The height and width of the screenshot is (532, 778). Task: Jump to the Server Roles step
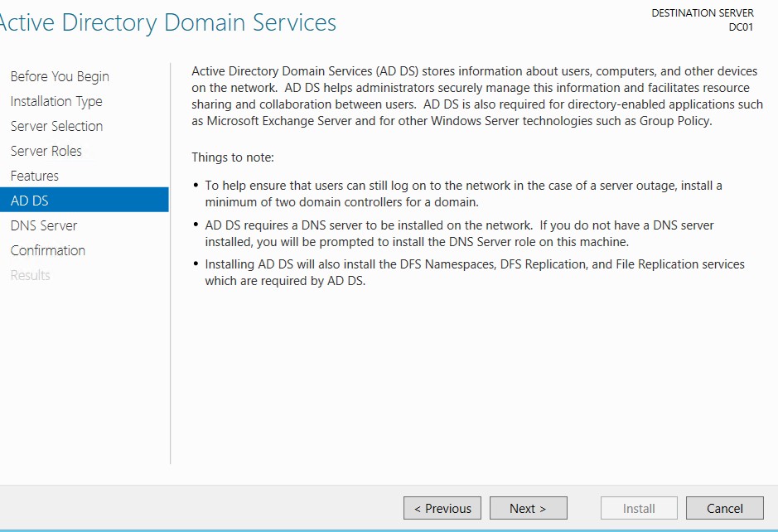(x=46, y=151)
